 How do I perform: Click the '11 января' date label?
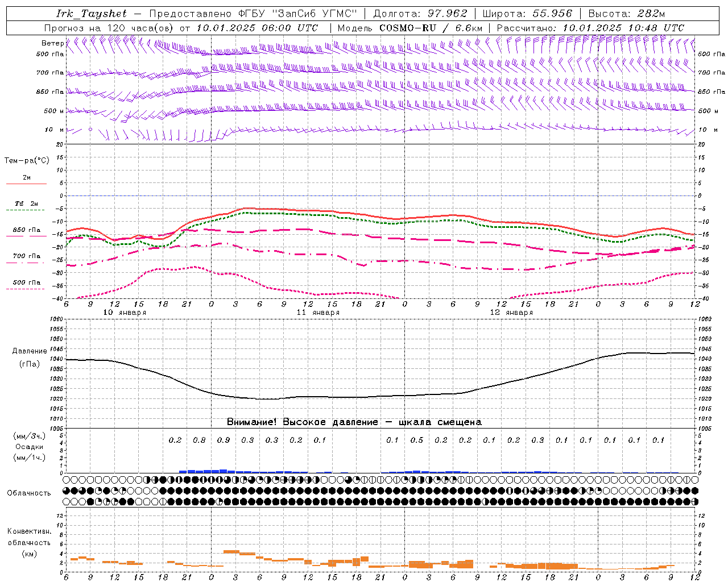coord(318,313)
